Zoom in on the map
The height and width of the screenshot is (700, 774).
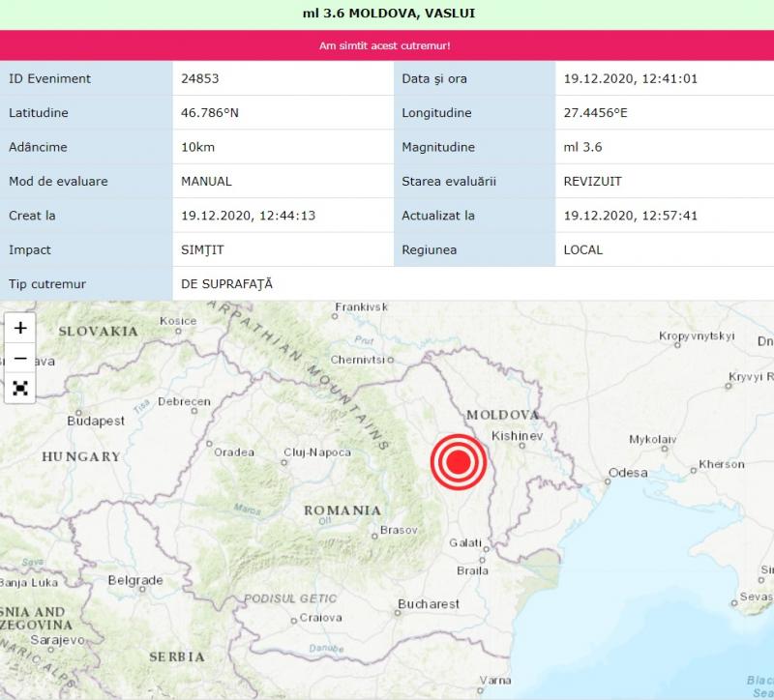coord(20,327)
